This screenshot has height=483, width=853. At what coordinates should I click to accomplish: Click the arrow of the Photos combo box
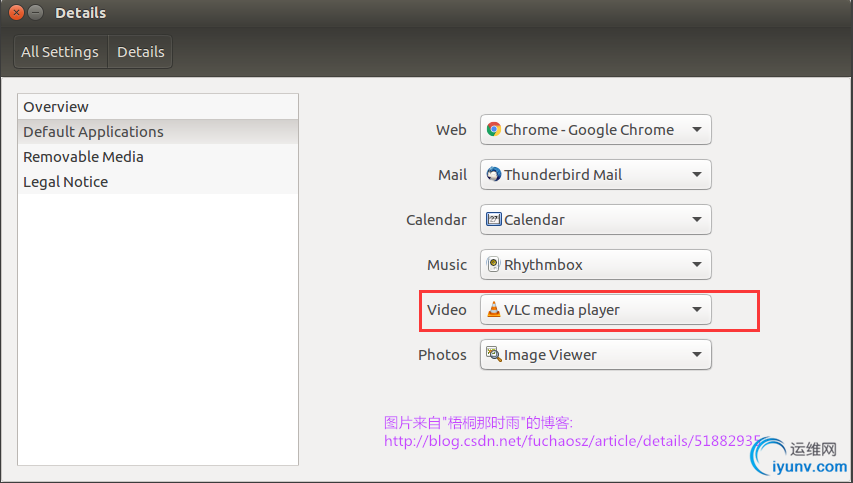pos(696,355)
